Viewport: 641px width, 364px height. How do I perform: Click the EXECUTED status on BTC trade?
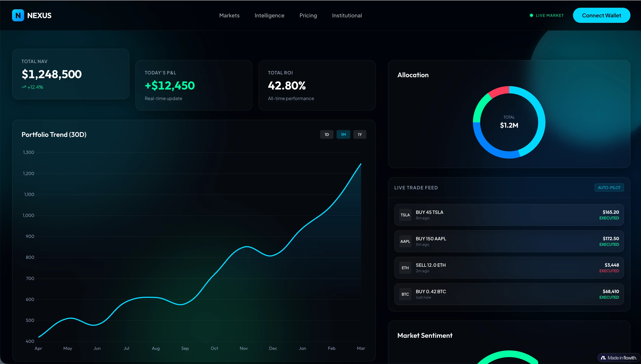click(609, 298)
